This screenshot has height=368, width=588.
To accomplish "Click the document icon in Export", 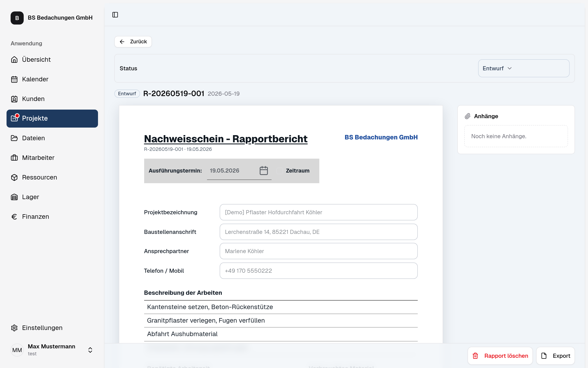I will click(x=544, y=356).
